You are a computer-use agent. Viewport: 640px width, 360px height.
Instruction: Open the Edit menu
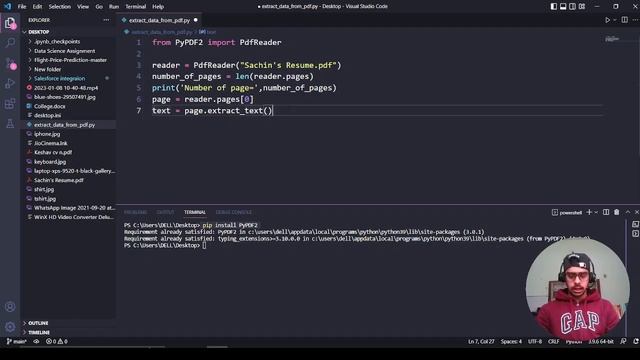37,7
